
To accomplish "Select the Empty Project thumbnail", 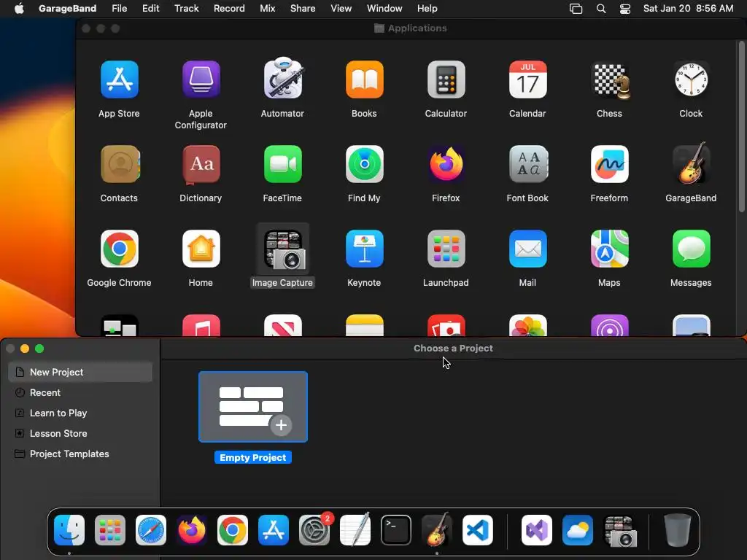I will [x=253, y=407].
